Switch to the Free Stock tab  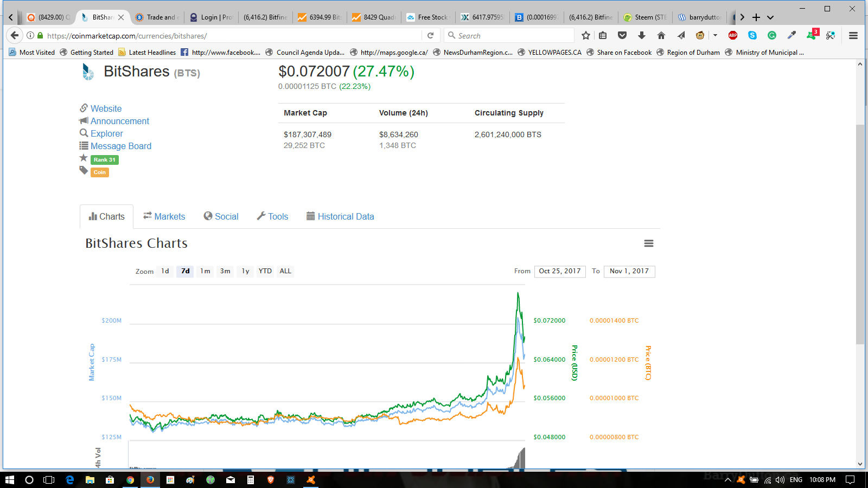point(428,17)
